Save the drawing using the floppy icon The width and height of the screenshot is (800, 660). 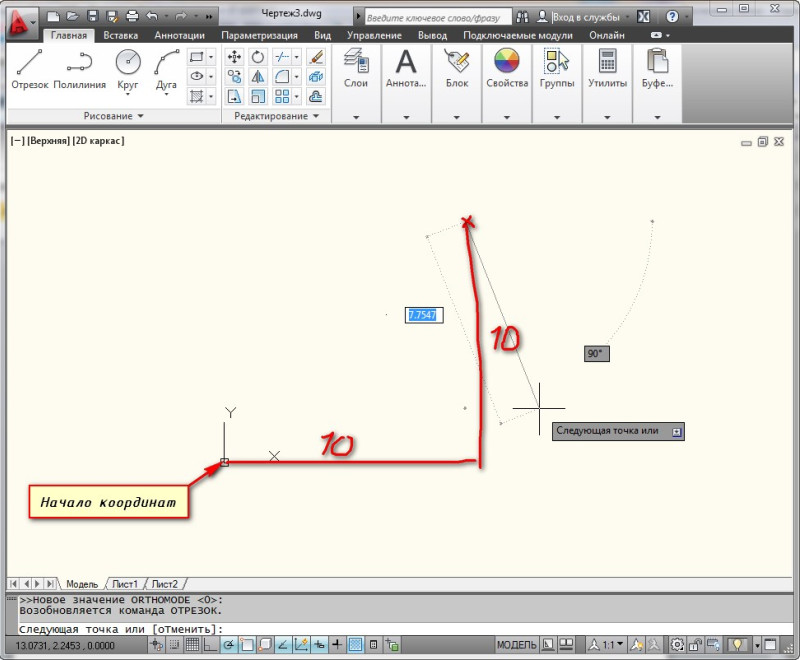pos(92,16)
